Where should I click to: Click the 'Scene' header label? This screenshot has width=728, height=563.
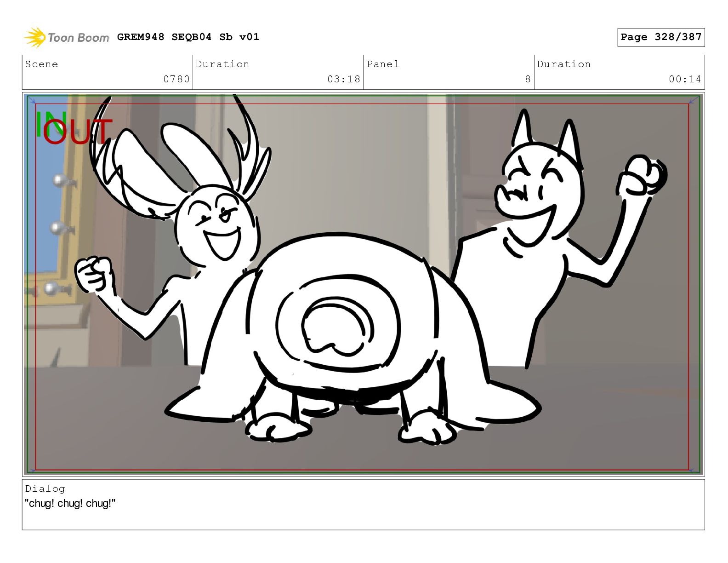(42, 64)
